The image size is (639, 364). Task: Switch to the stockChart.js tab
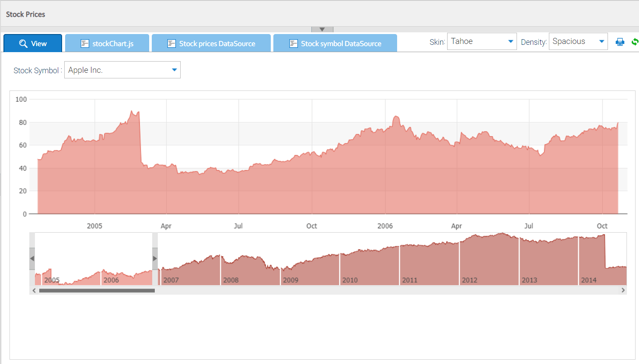coord(107,44)
